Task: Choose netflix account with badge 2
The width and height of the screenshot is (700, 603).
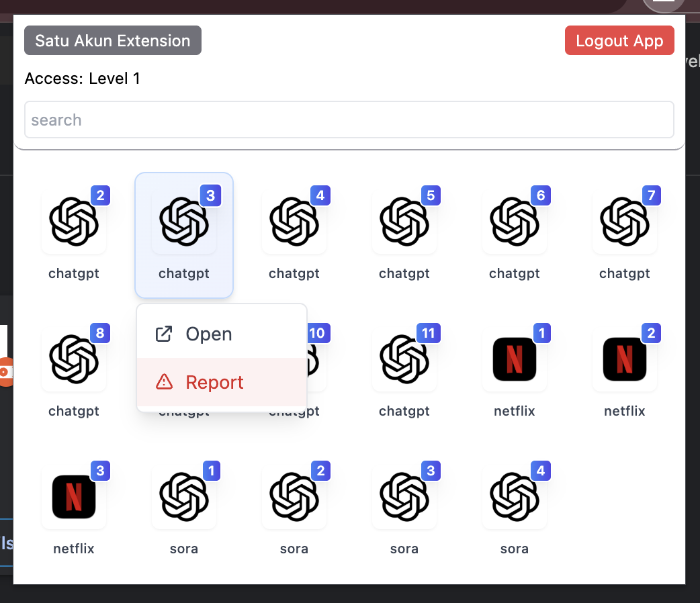Action: (625, 359)
